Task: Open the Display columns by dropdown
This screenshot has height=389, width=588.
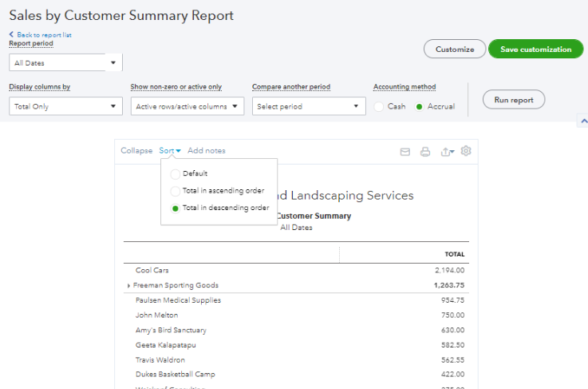Action: (65, 106)
